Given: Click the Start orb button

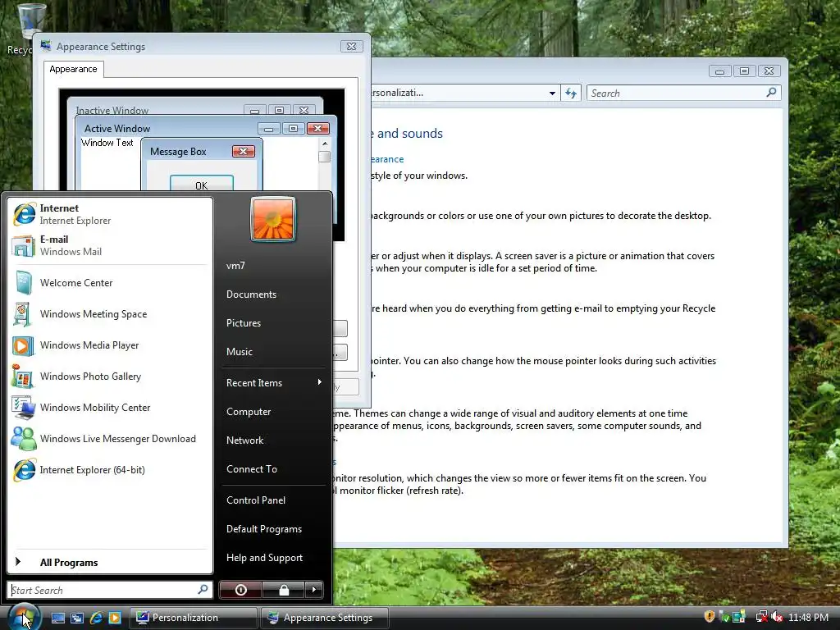Looking at the screenshot, I should pos(24,617).
